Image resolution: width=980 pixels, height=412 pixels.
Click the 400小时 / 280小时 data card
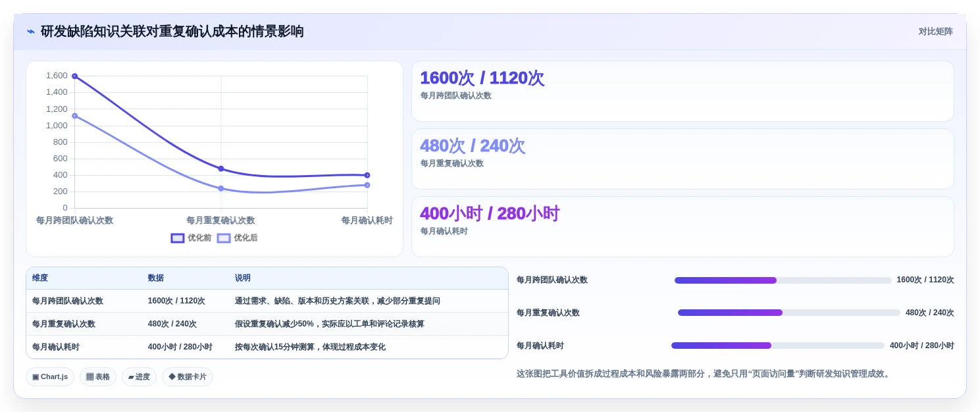[x=683, y=227]
